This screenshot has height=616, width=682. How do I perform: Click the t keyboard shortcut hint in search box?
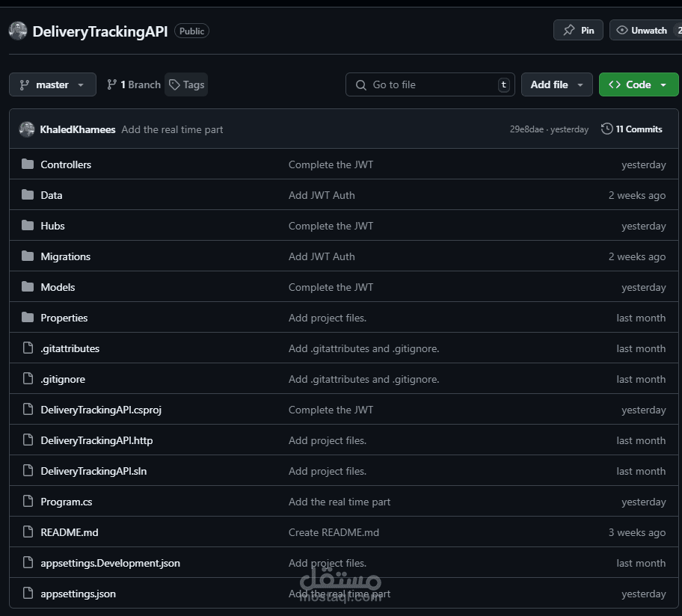point(504,84)
